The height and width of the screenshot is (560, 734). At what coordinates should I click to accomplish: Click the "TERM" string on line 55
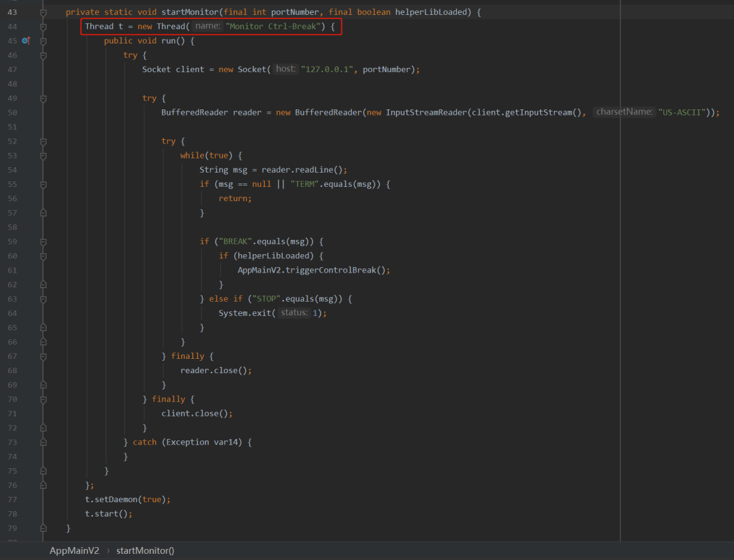coord(304,184)
